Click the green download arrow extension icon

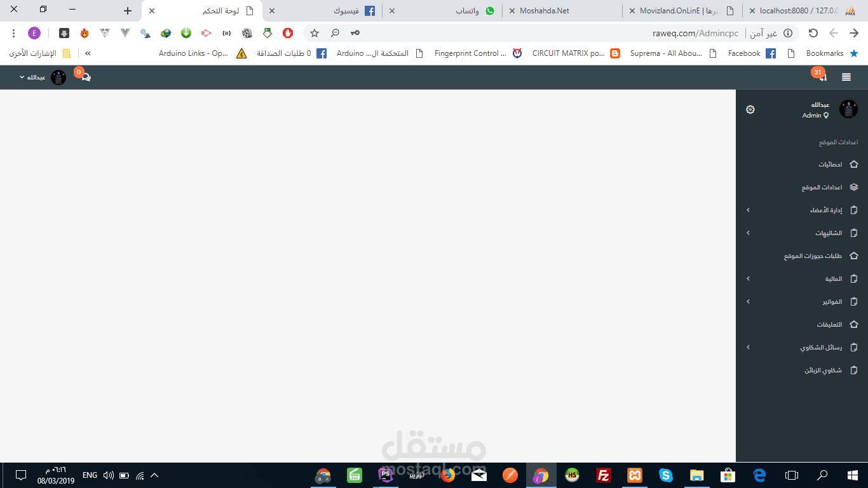(186, 33)
